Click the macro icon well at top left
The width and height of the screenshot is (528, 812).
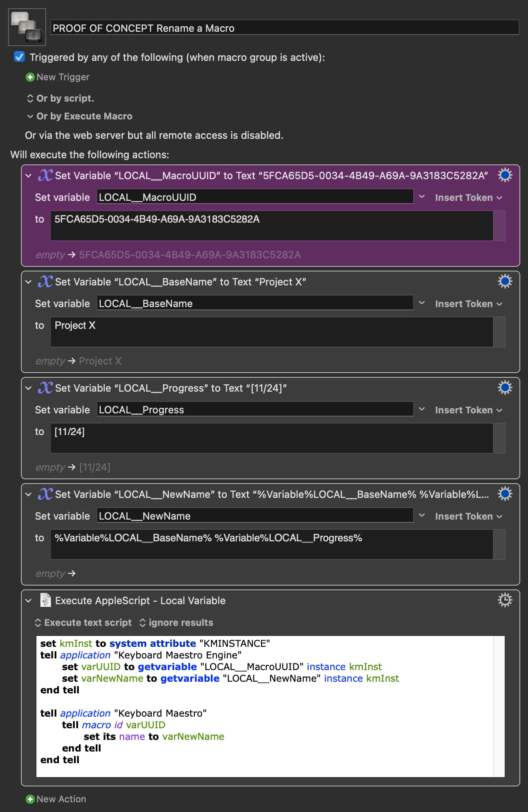(x=27, y=27)
